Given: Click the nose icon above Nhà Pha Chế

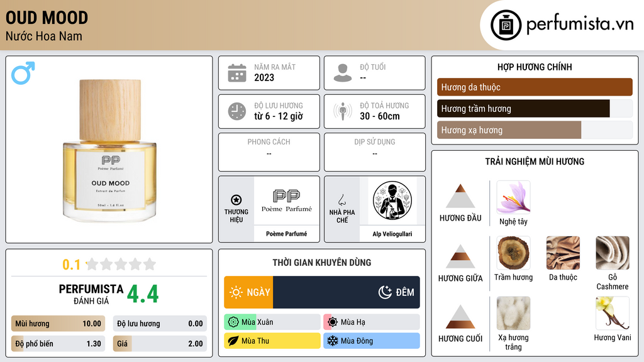Looking at the screenshot, I should click(341, 200).
